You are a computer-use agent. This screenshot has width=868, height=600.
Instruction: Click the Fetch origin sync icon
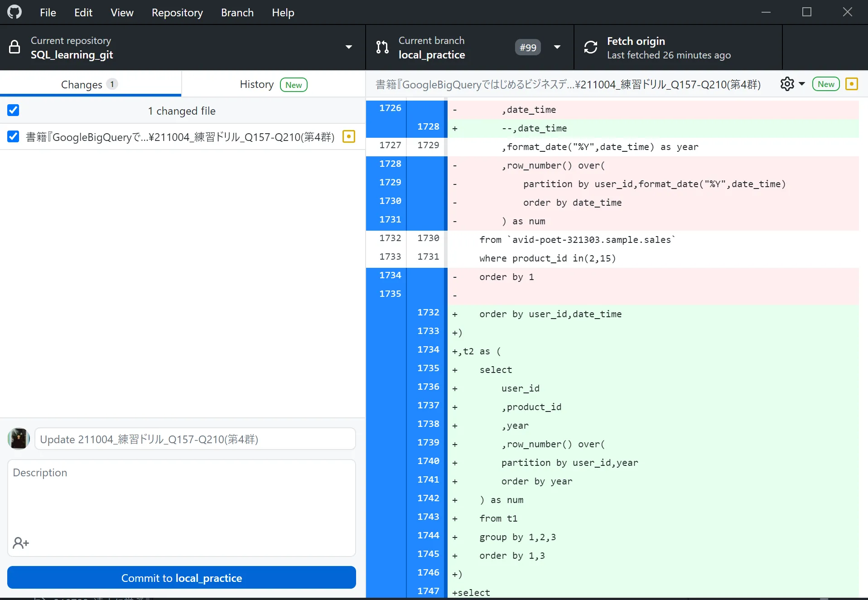(591, 47)
